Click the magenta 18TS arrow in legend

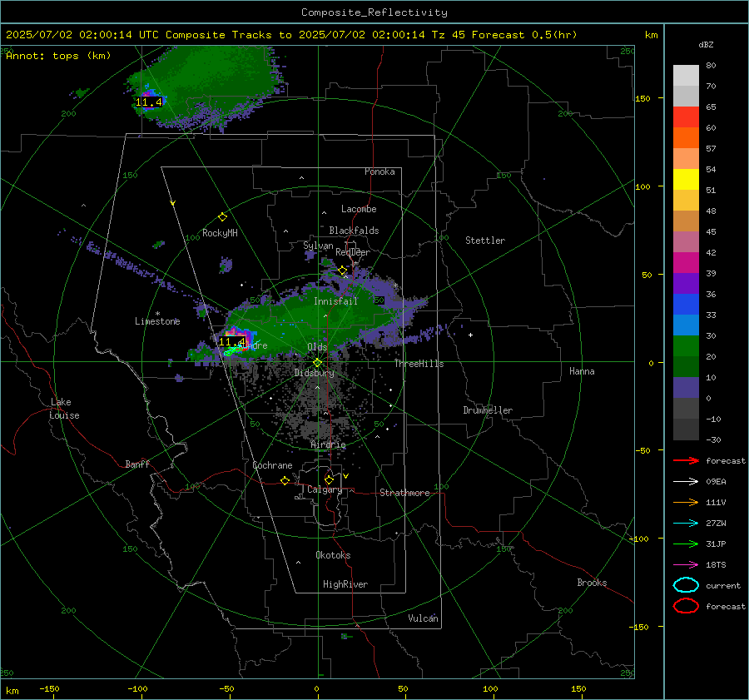tap(686, 565)
